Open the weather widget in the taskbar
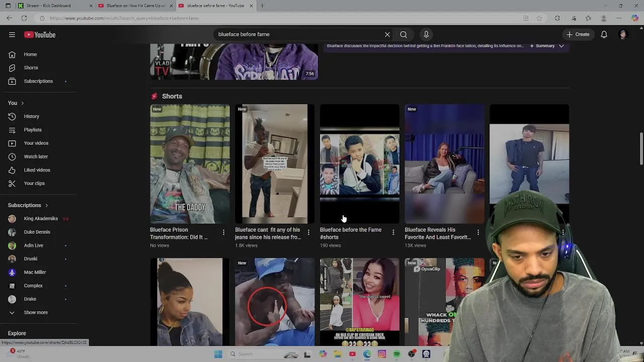This screenshot has height=362, width=644. [18, 353]
